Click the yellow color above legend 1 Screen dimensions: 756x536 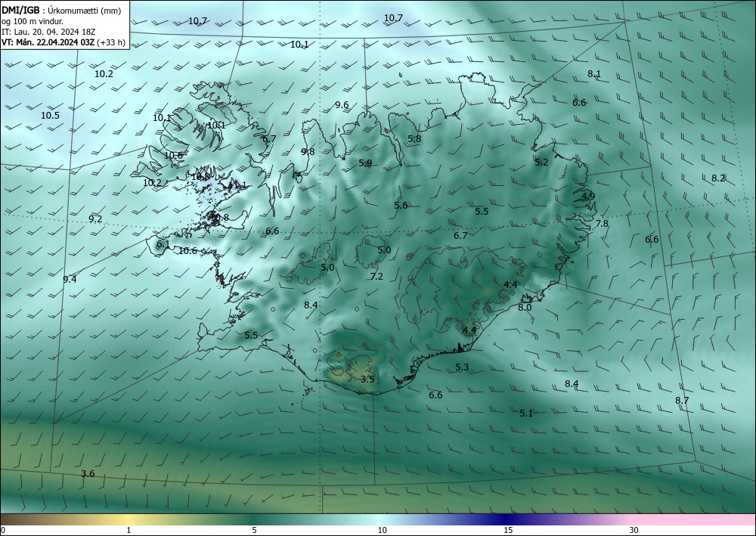pyautogui.click(x=126, y=519)
